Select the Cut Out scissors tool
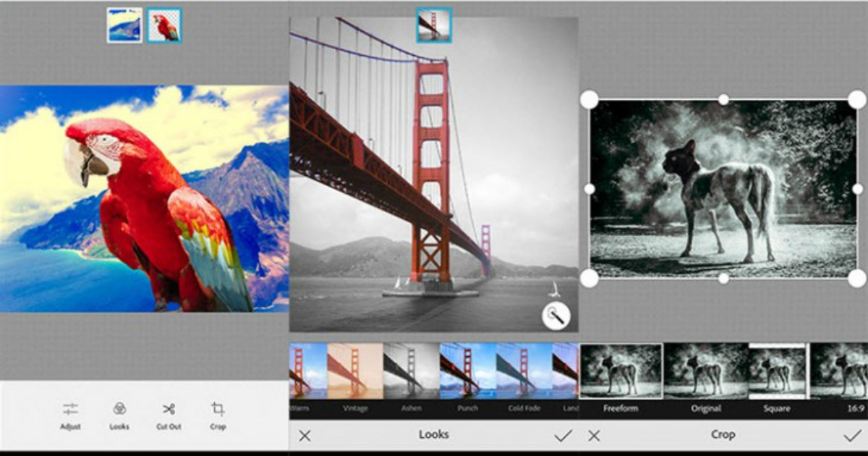Viewport: 868px width, 456px height. coord(169,415)
